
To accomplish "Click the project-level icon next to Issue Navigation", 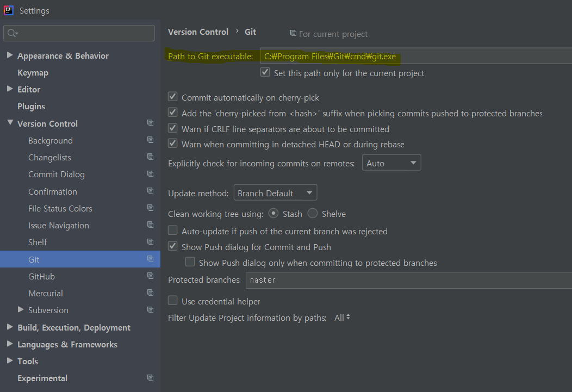I will [150, 225].
